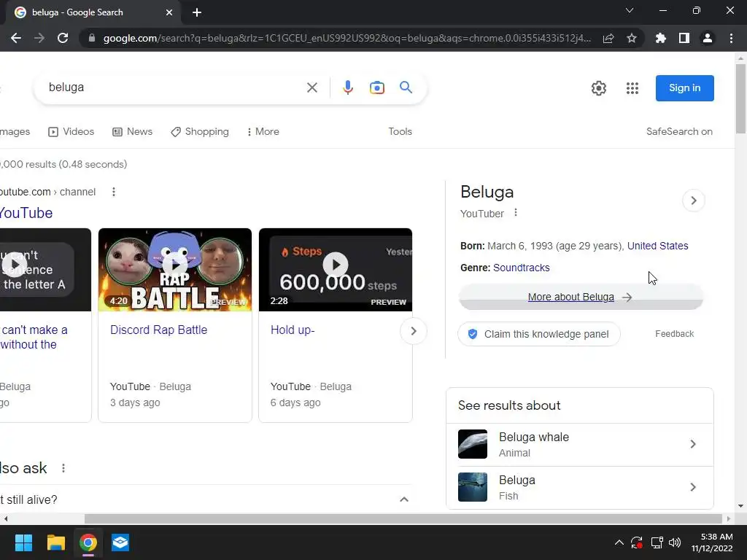
Task: View site information lock icon
Action: [92, 38]
